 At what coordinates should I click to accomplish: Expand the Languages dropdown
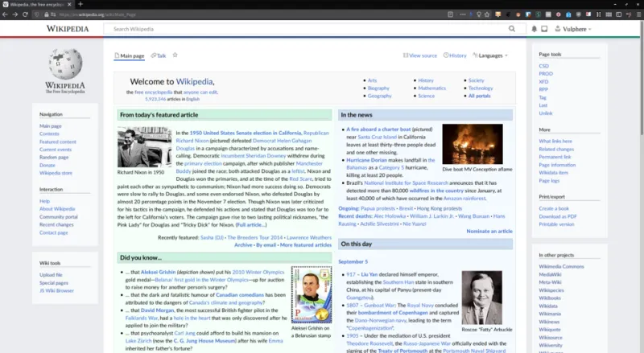(490, 55)
